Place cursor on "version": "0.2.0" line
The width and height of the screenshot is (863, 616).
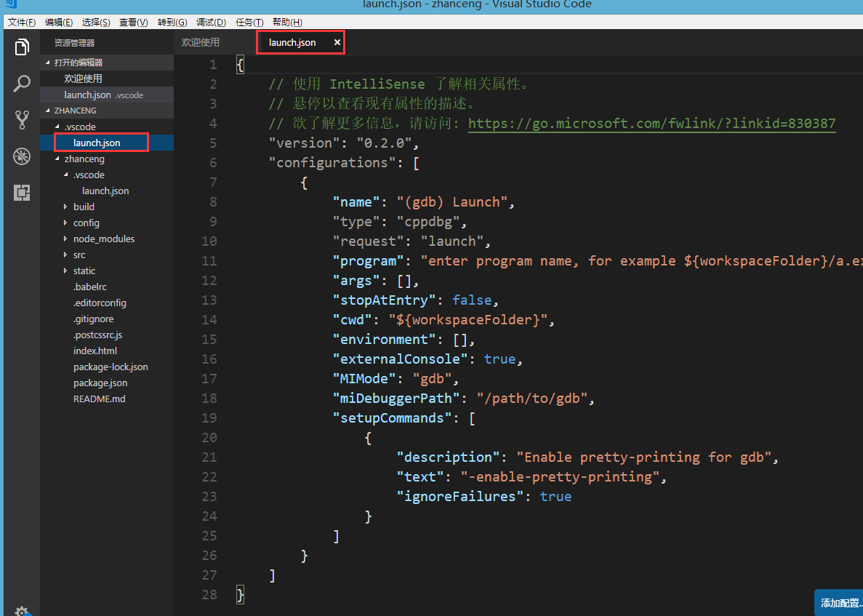pos(343,143)
